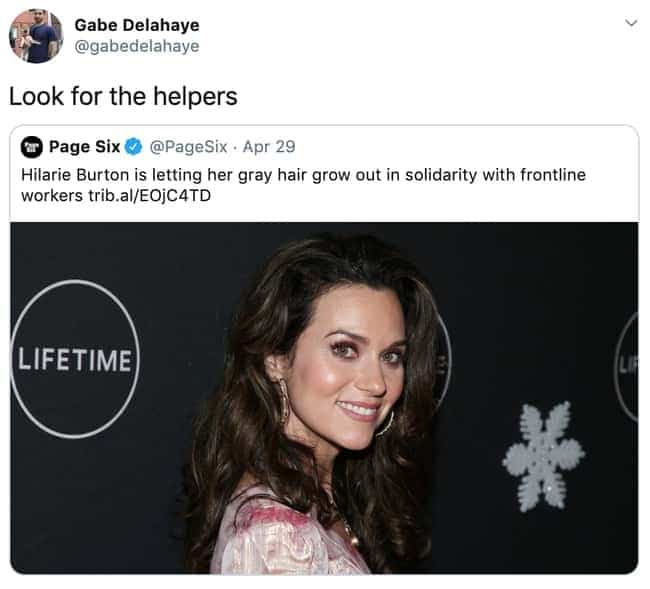Click the "Look for the helpers" tweet text

[x=123, y=97]
